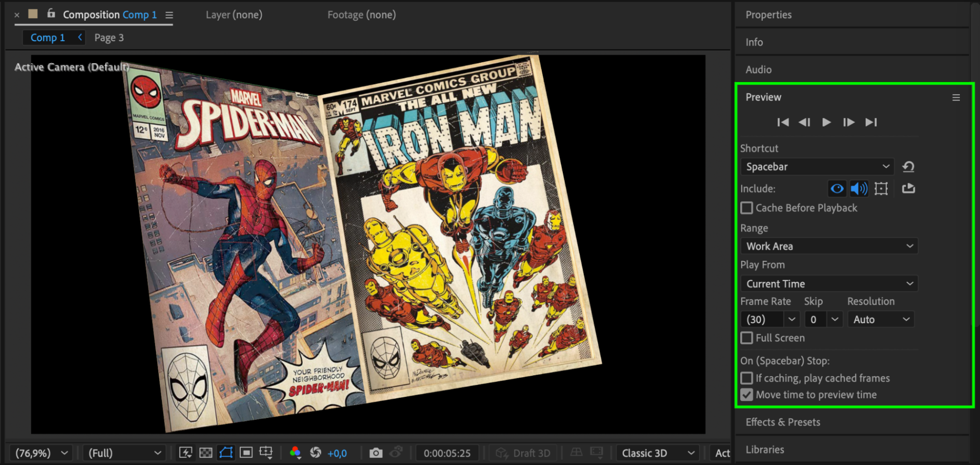Toggle the transparency grid icon
Viewport: 980px width, 465px height.
point(206,453)
